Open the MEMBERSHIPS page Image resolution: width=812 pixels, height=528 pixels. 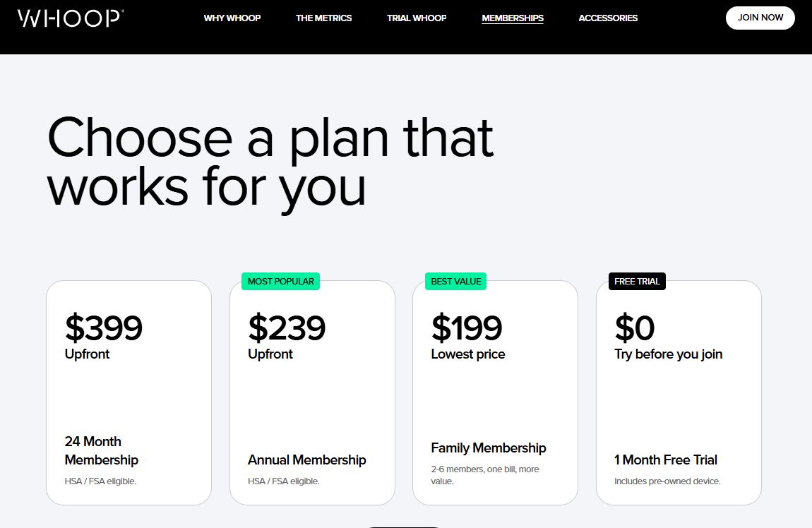(513, 18)
